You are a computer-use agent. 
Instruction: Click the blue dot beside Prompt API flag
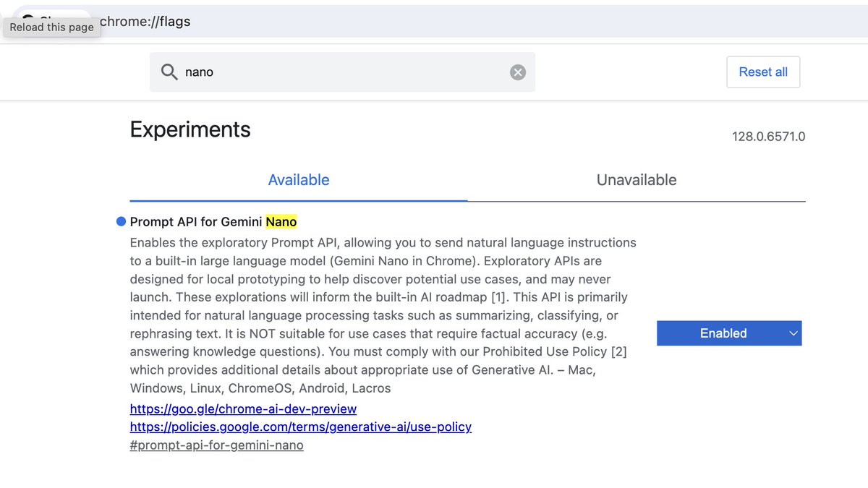click(121, 222)
